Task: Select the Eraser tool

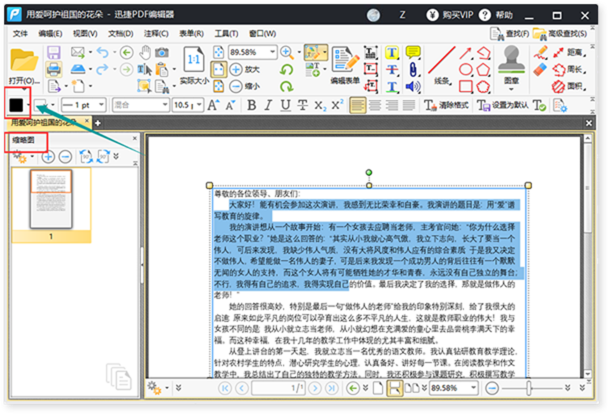Action: pyautogui.click(x=540, y=70)
